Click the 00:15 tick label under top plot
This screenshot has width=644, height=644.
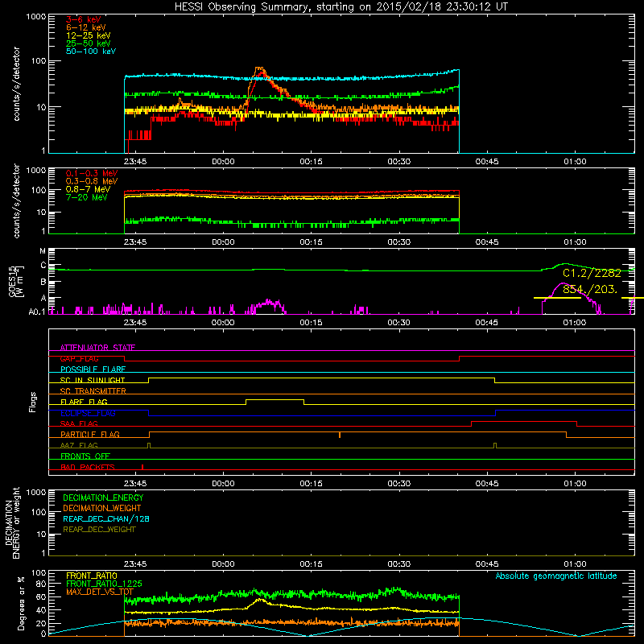[x=311, y=162]
